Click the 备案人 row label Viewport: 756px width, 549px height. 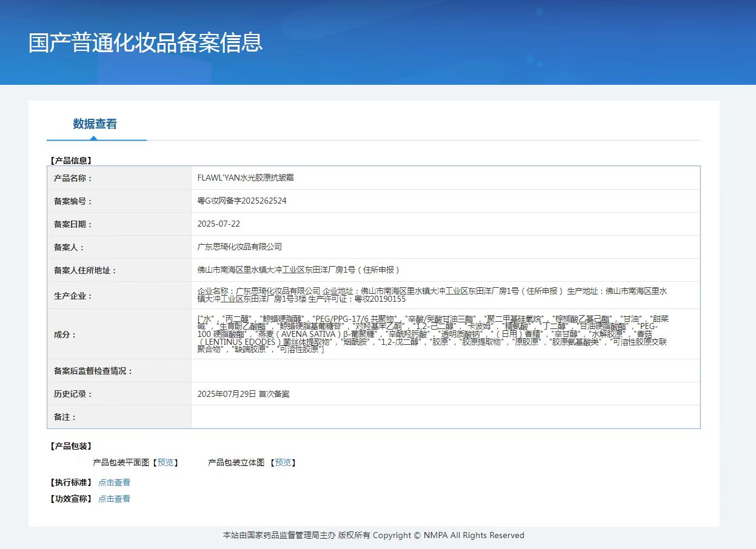click(x=69, y=247)
